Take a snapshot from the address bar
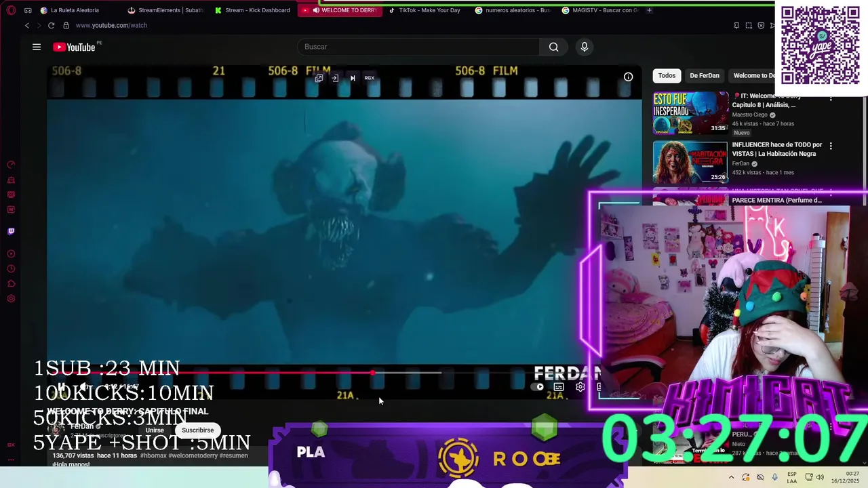Image resolution: width=868 pixels, height=488 pixels. coord(749,25)
